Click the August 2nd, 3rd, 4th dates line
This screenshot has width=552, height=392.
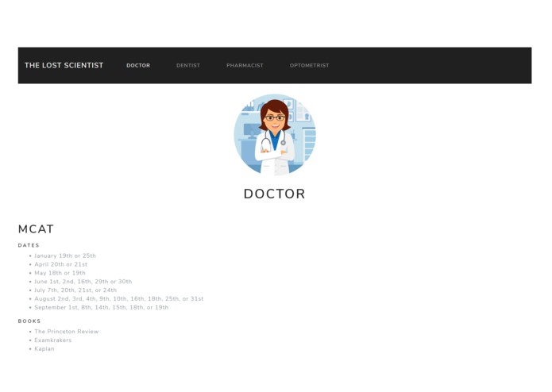[119, 299]
